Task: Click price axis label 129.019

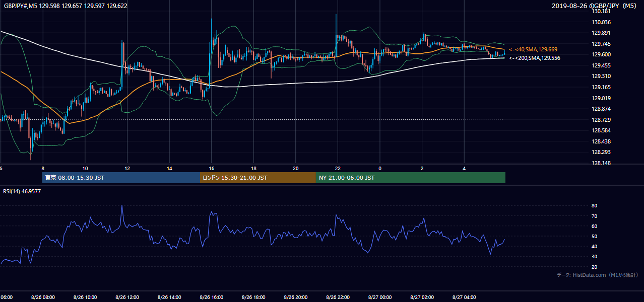Action: coord(602,98)
